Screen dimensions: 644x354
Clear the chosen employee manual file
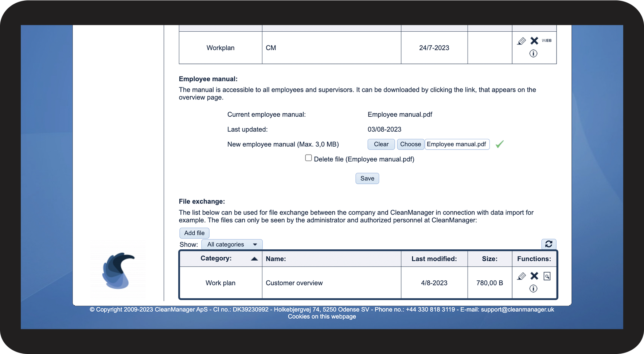pos(381,144)
